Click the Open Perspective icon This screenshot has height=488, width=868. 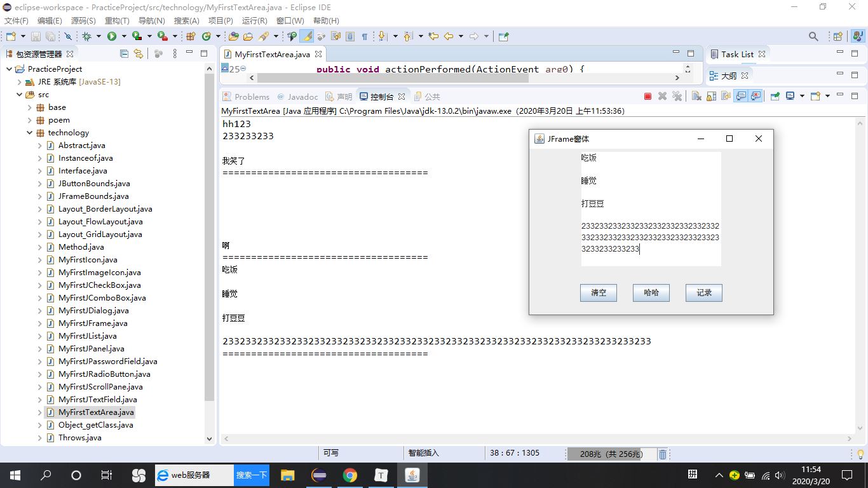pyautogui.click(x=838, y=36)
